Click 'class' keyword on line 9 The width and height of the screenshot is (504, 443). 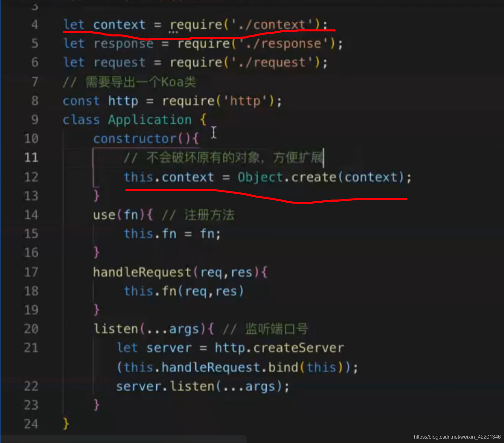(x=81, y=120)
